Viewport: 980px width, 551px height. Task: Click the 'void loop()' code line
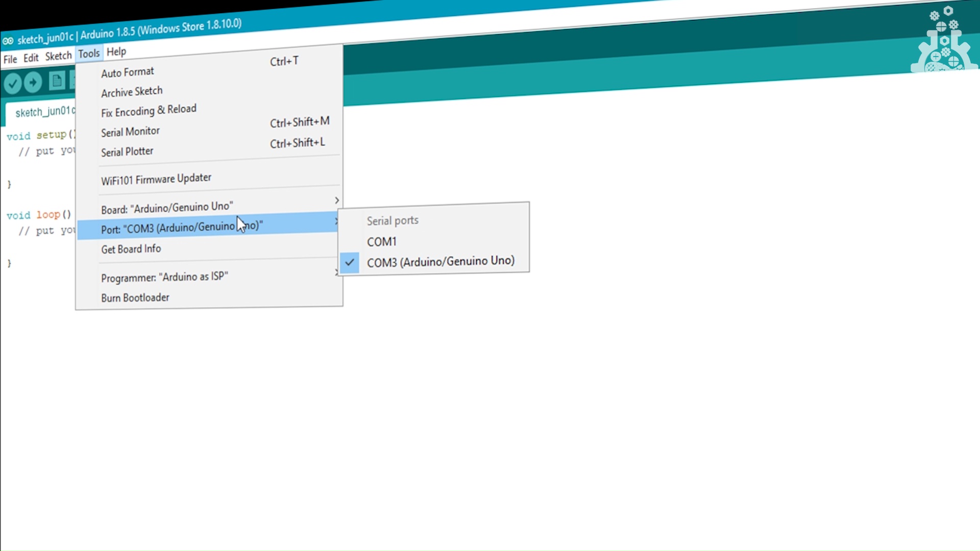tap(39, 215)
